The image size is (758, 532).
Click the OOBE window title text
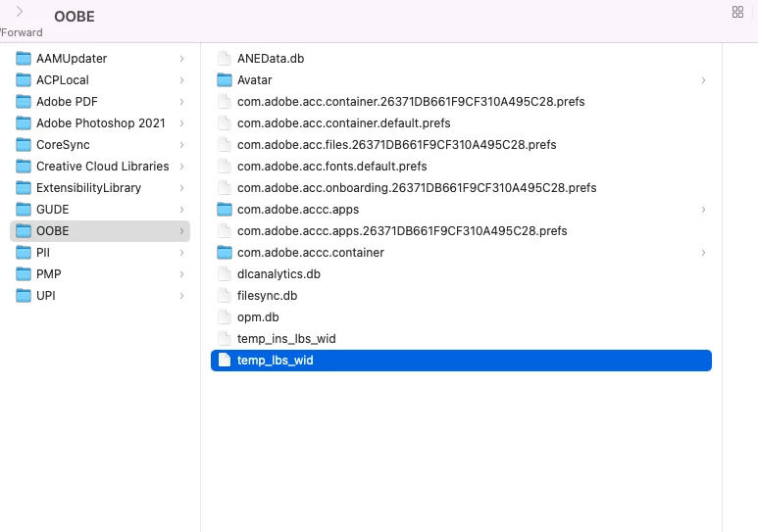pyautogui.click(x=74, y=17)
